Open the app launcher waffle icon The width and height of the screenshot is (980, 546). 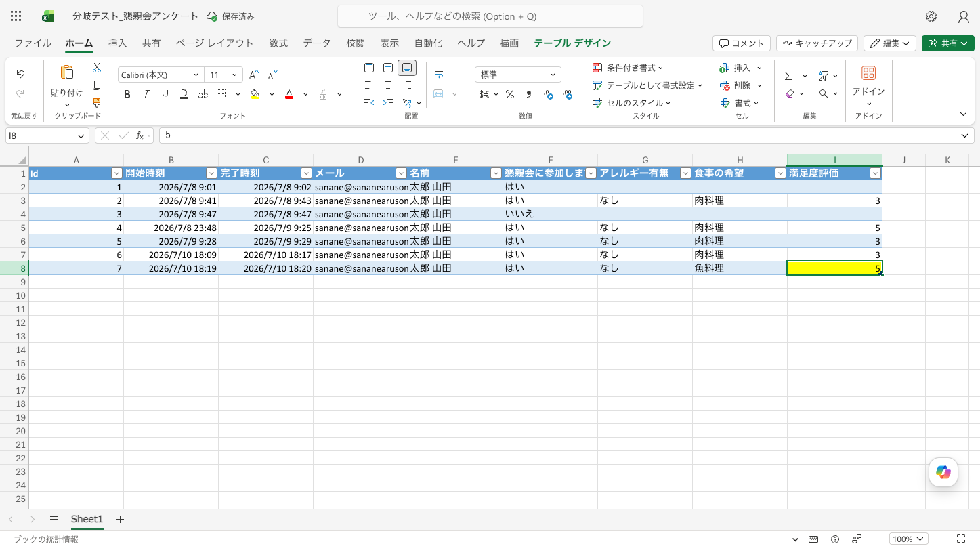[16, 16]
